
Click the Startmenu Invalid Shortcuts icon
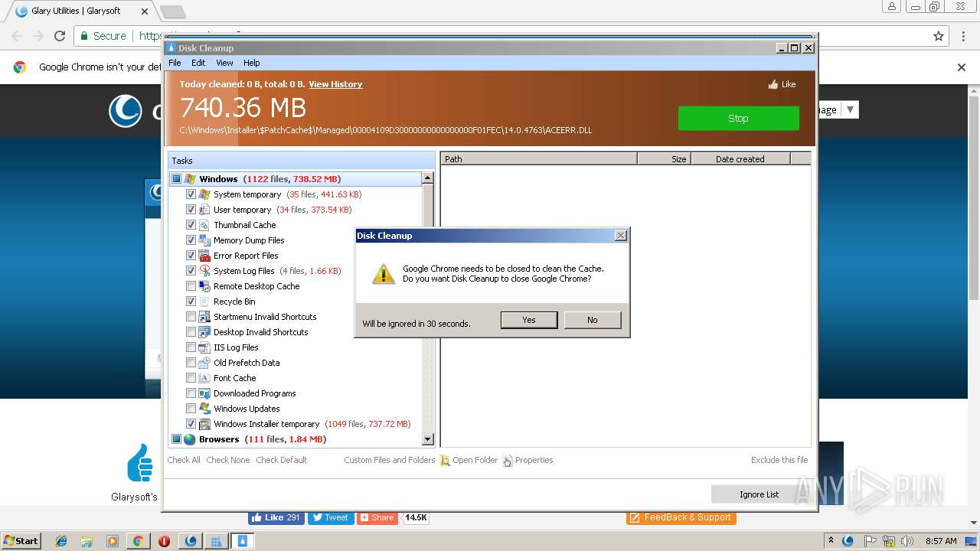click(x=204, y=317)
